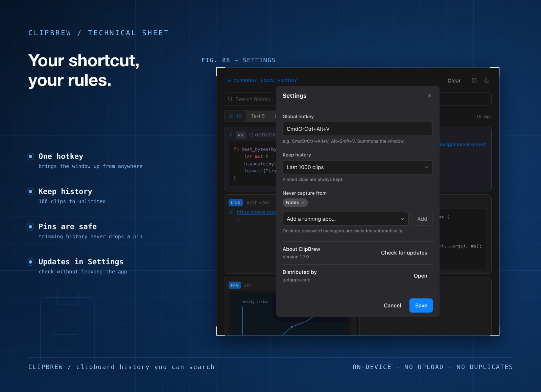Open the Keep history dropdown
Viewport: 541px width, 392px height.
coord(358,167)
